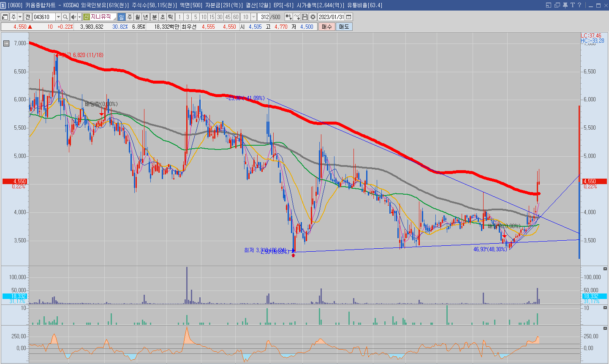Viewport: 609px width, 364px height.
Task: Click the 30.82% volume ratio value
Action: [x=120, y=27]
